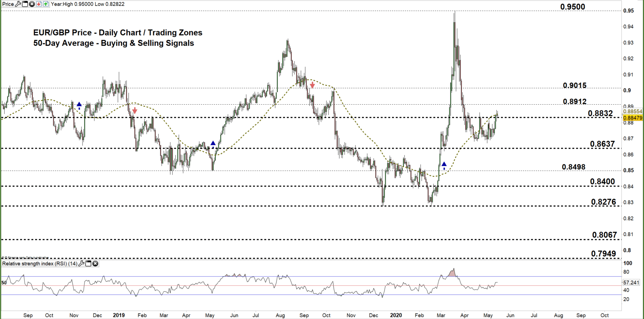Click the 0.95 price axis tick
The image size is (644, 319).
pyautogui.click(x=629, y=11)
